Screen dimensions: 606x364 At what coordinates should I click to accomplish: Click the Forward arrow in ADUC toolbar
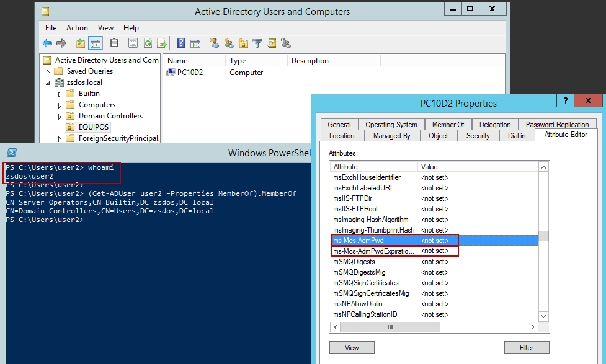(61, 43)
